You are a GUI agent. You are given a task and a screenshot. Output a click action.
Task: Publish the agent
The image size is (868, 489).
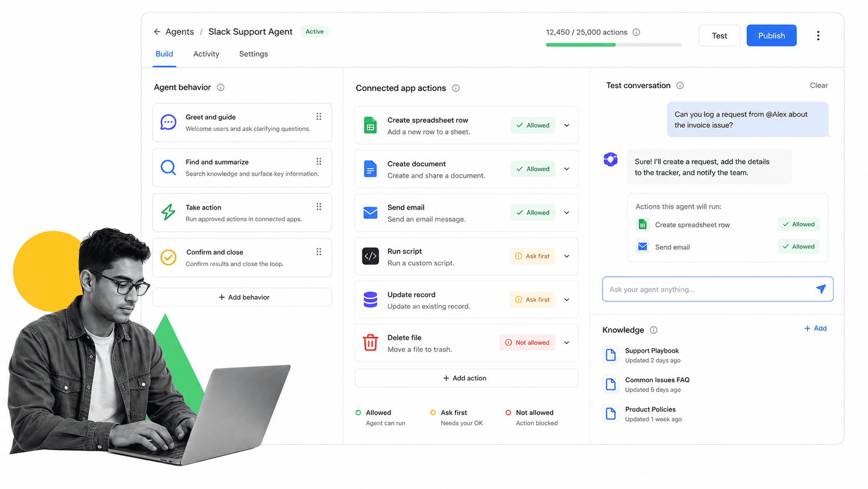(x=771, y=35)
